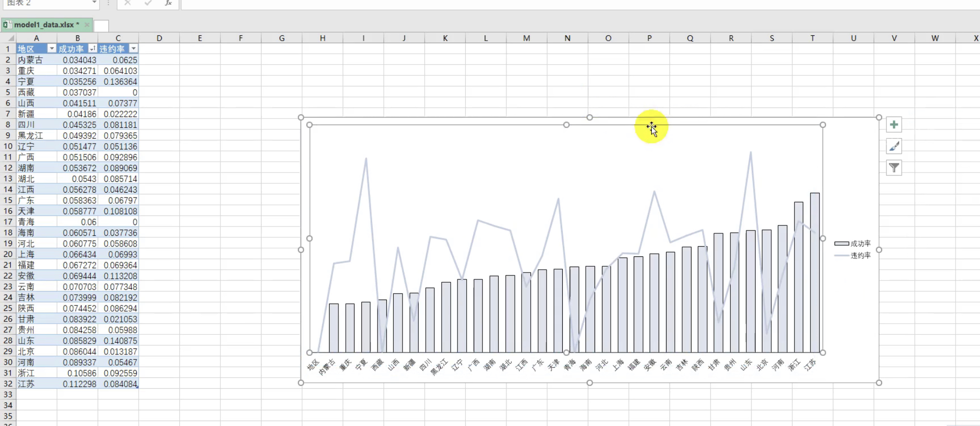The width and height of the screenshot is (980, 426).
Task: Close the model1_data.xlsx workbook tab
Action: click(x=87, y=25)
